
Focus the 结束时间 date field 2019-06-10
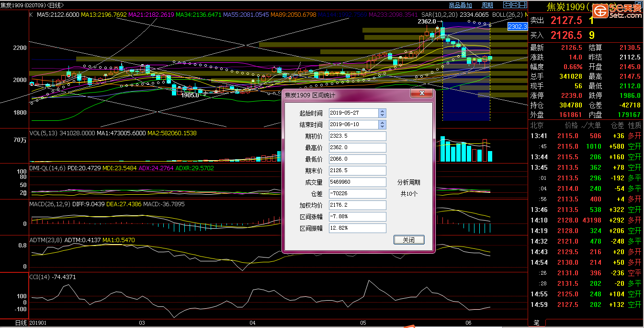[354, 125]
